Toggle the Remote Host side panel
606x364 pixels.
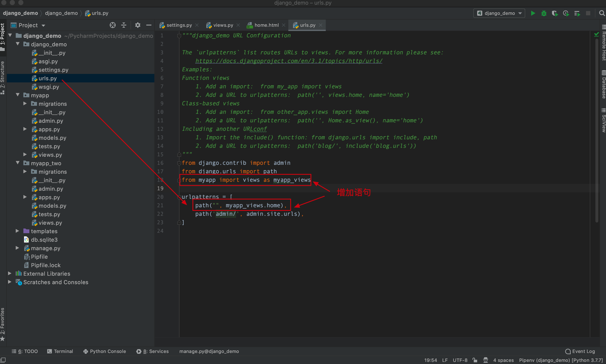pos(603,43)
